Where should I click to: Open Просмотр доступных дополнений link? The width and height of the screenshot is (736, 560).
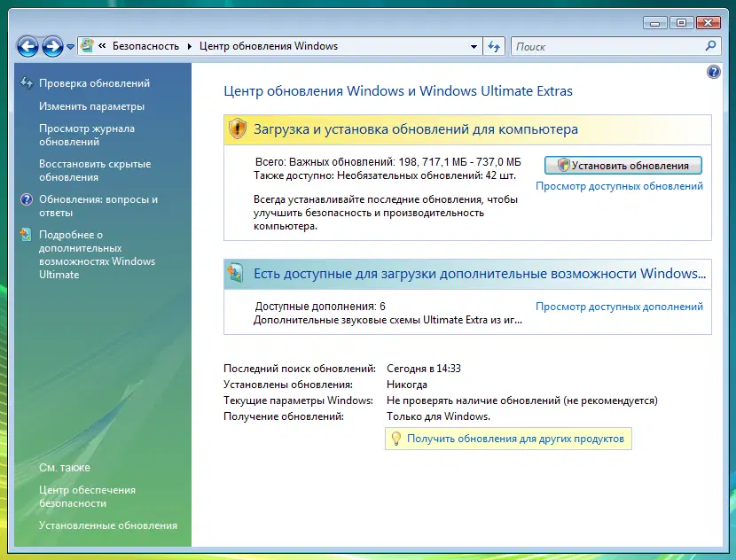619,307
